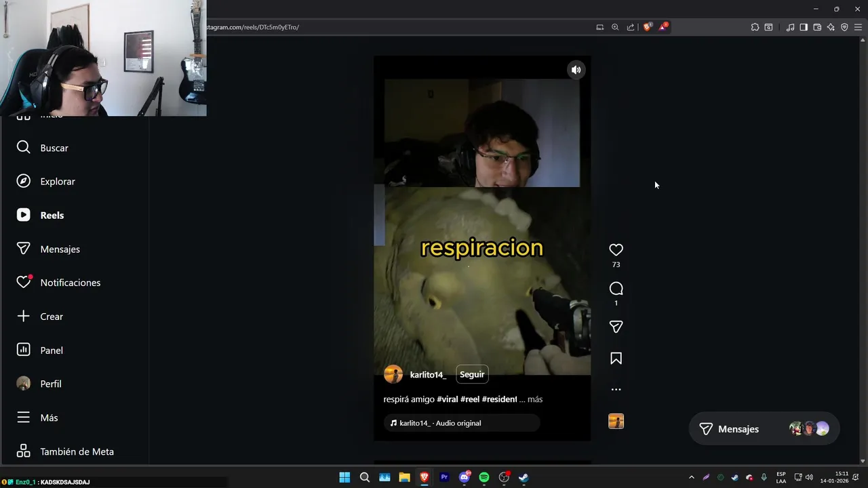Open the #reel hashtag
Image resolution: width=868 pixels, height=488 pixels.
(470, 399)
